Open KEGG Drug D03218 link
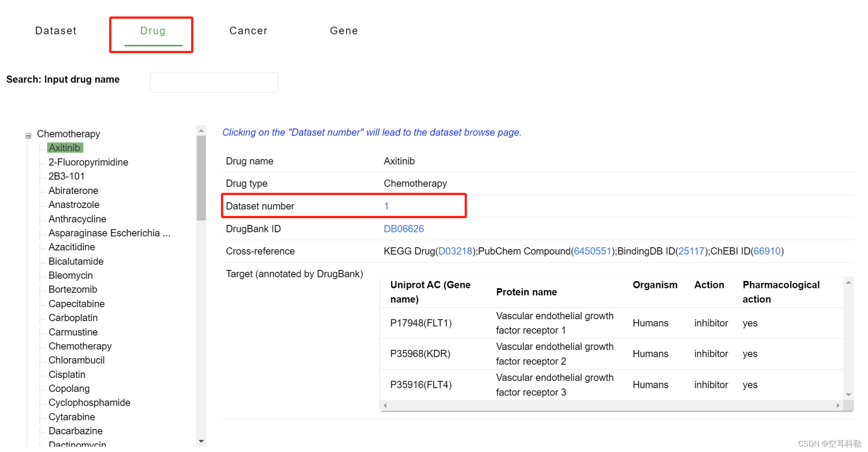The height and width of the screenshot is (452, 868). [x=455, y=251]
